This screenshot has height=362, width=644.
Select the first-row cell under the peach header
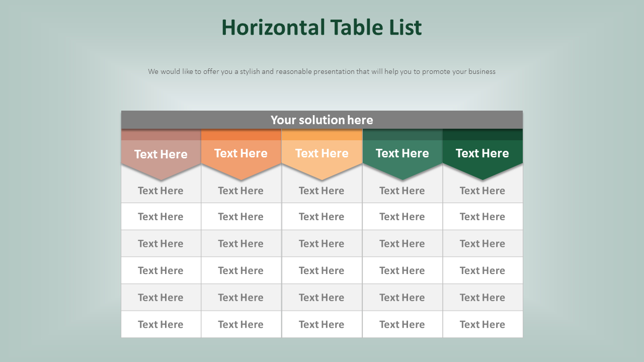point(321,191)
